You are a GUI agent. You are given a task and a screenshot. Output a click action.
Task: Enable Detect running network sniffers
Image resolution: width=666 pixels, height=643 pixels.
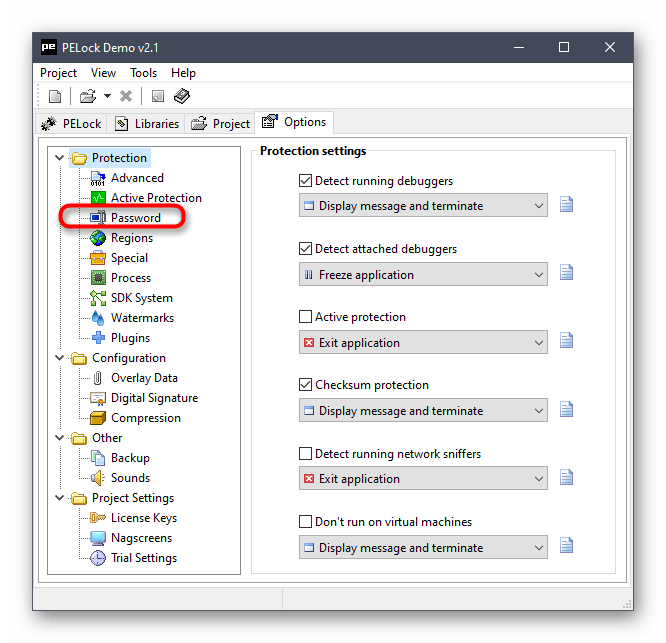tap(305, 454)
